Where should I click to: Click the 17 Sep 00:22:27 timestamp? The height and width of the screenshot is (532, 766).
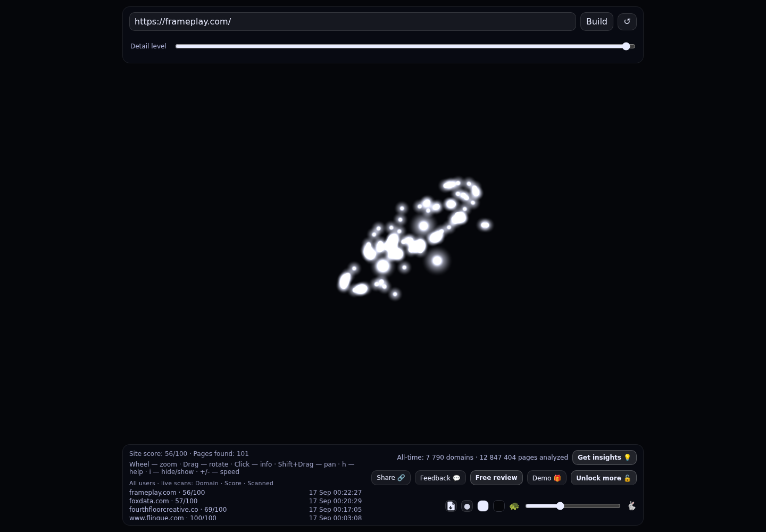pos(335,493)
